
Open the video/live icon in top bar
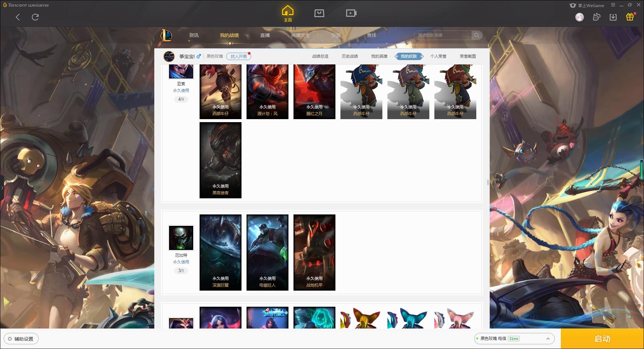click(x=351, y=13)
